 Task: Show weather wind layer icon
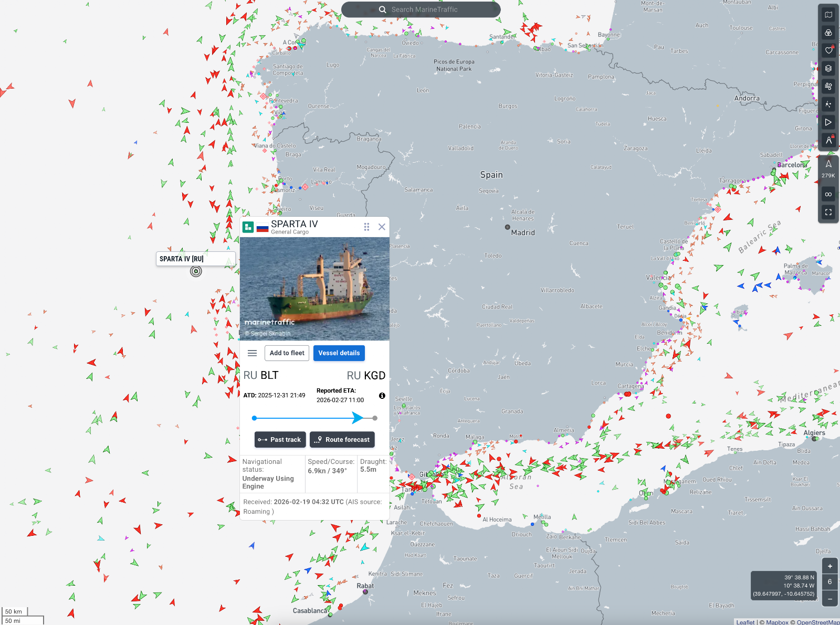click(x=828, y=86)
